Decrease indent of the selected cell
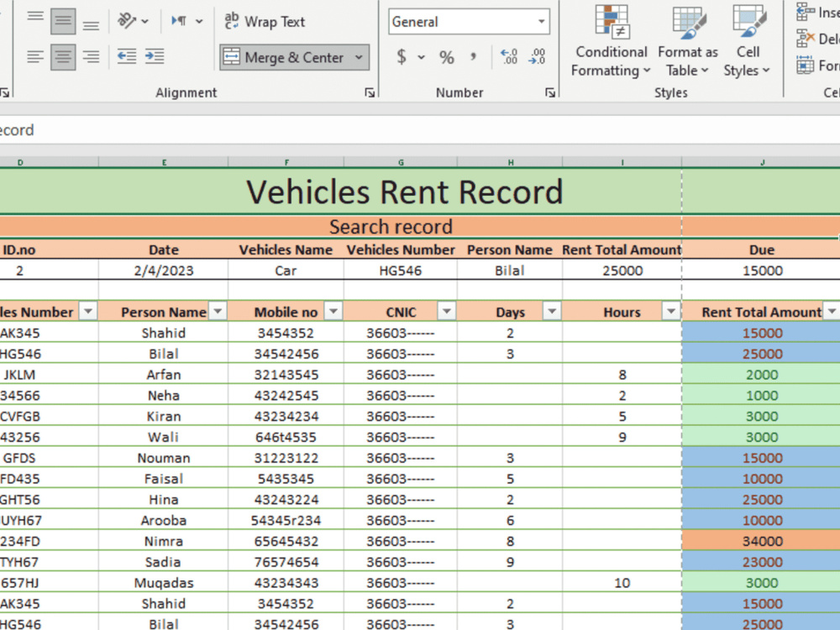 pyautogui.click(x=127, y=57)
